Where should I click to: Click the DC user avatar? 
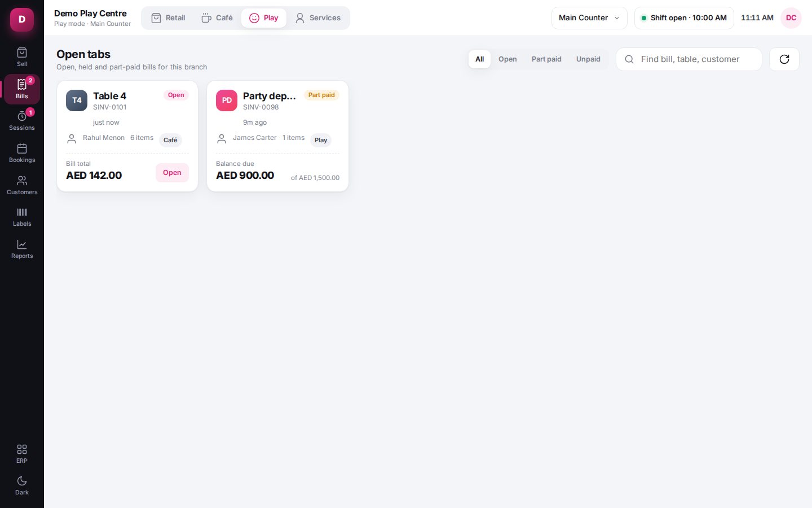click(x=791, y=18)
